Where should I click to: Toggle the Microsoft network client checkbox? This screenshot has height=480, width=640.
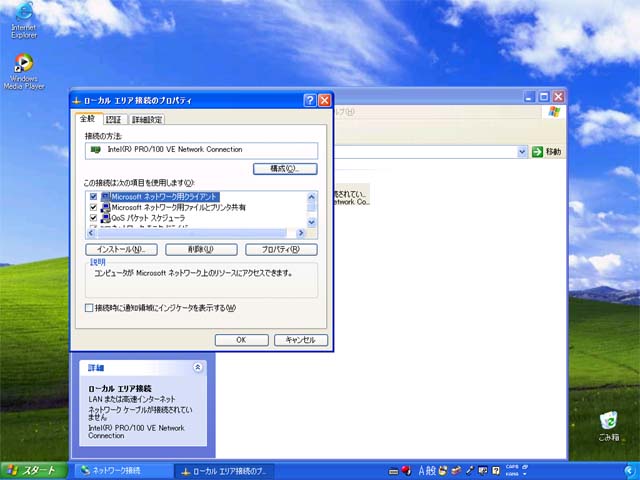[93, 197]
